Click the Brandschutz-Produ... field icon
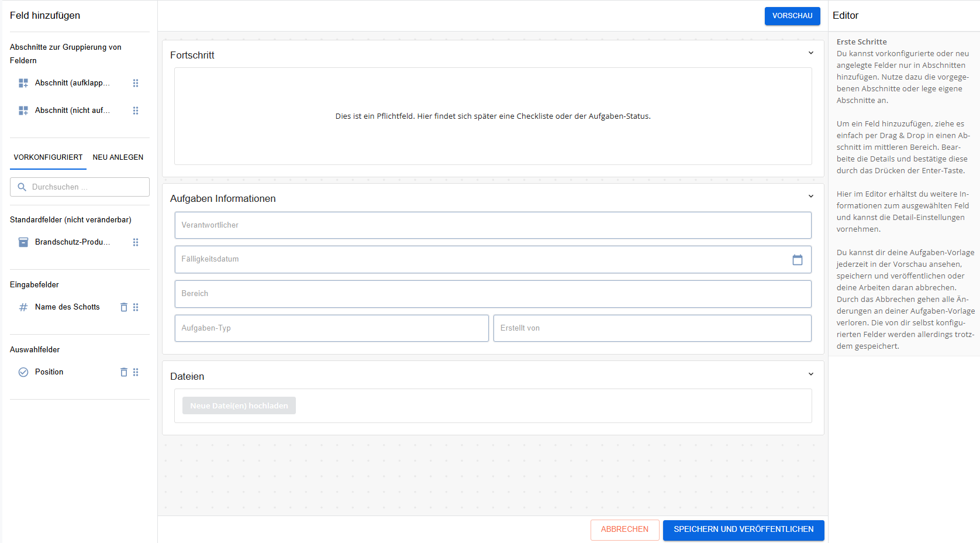980x543 pixels. point(23,242)
